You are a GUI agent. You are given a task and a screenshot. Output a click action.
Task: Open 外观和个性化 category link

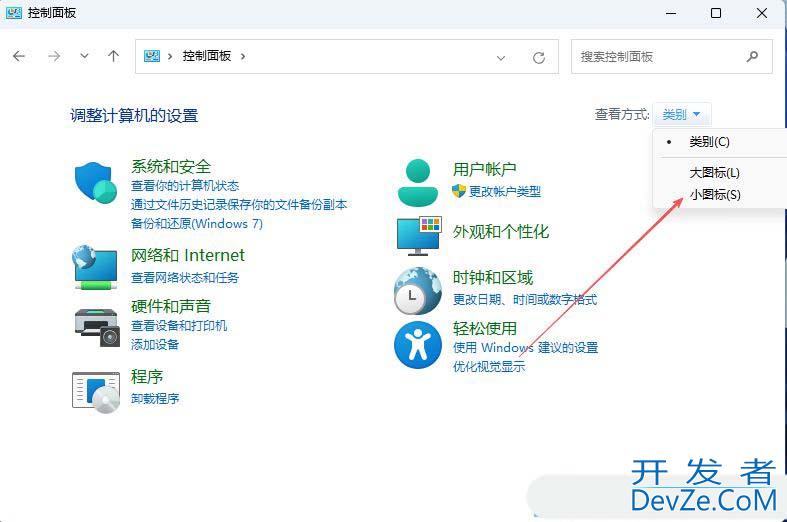pos(501,232)
